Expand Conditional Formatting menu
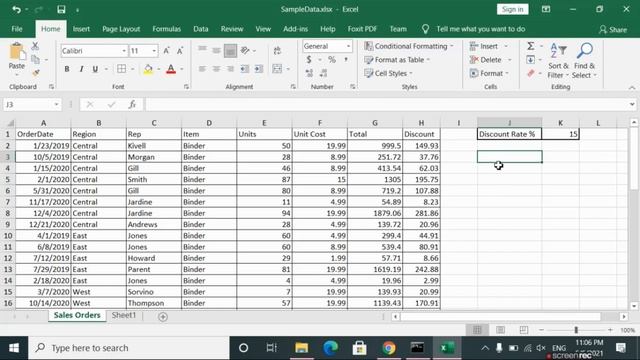The width and height of the screenshot is (640, 360). click(x=409, y=46)
